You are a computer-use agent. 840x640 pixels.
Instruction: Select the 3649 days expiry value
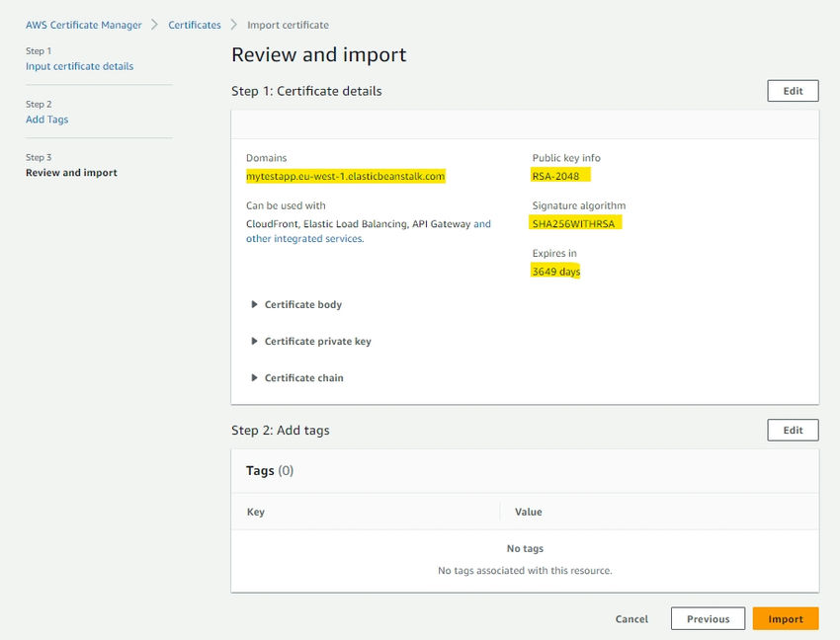click(x=556, y=272)
